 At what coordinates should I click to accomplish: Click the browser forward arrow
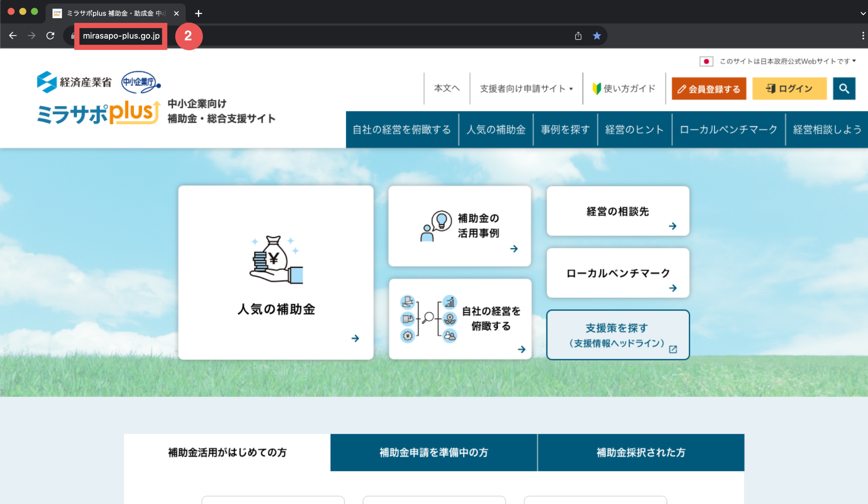32,36
